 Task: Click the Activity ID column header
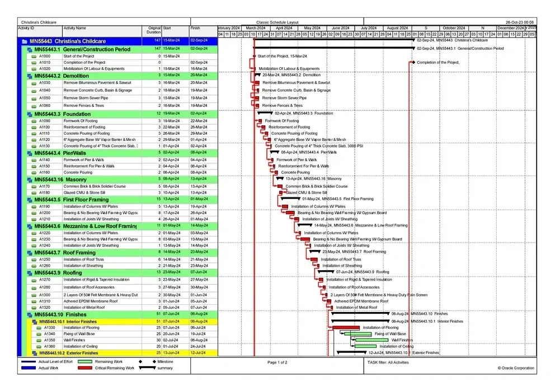coord(40,30)
